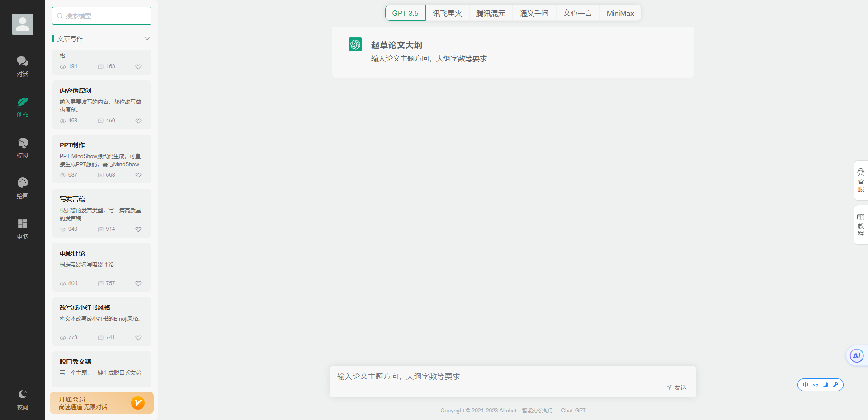
Task: Click the floating Ai assistant icon
Action: coord(857,356)
